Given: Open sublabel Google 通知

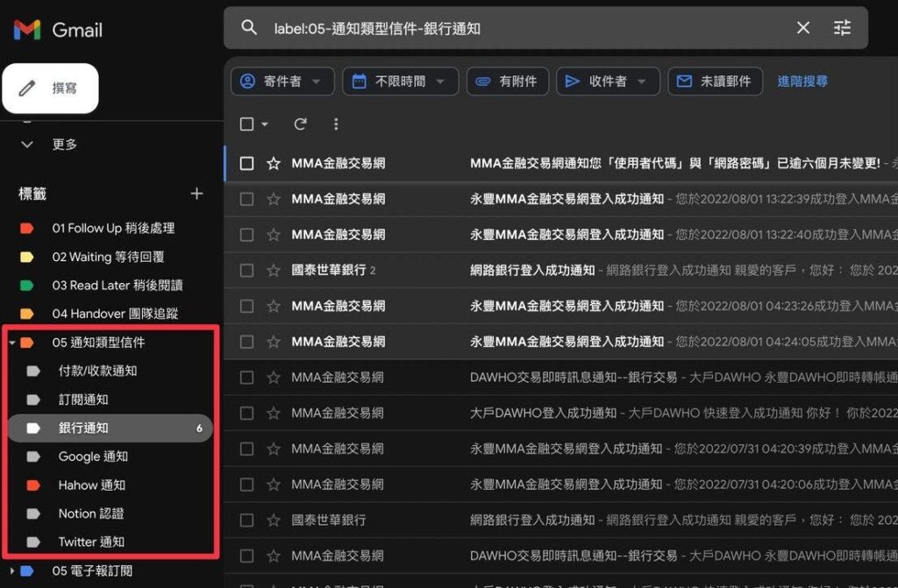Looking at the screenshot, I should coord(93,457).
